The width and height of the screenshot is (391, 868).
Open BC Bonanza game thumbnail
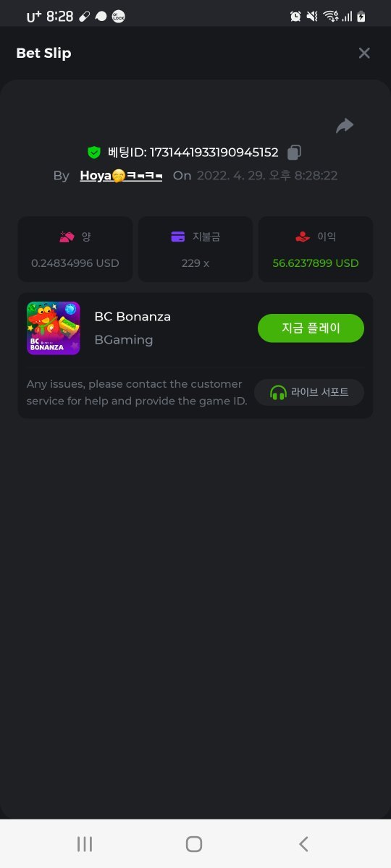point(53,328)
